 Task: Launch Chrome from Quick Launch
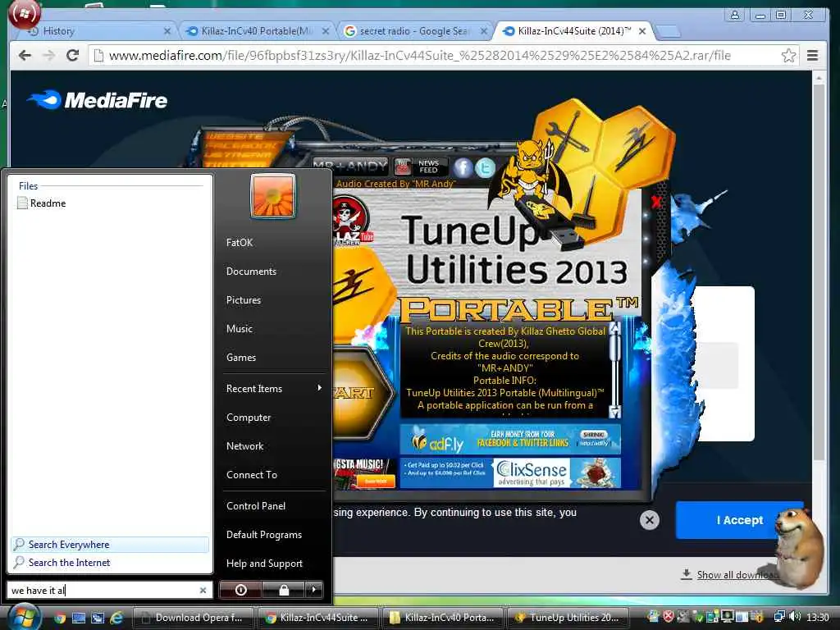pos(59,618)
